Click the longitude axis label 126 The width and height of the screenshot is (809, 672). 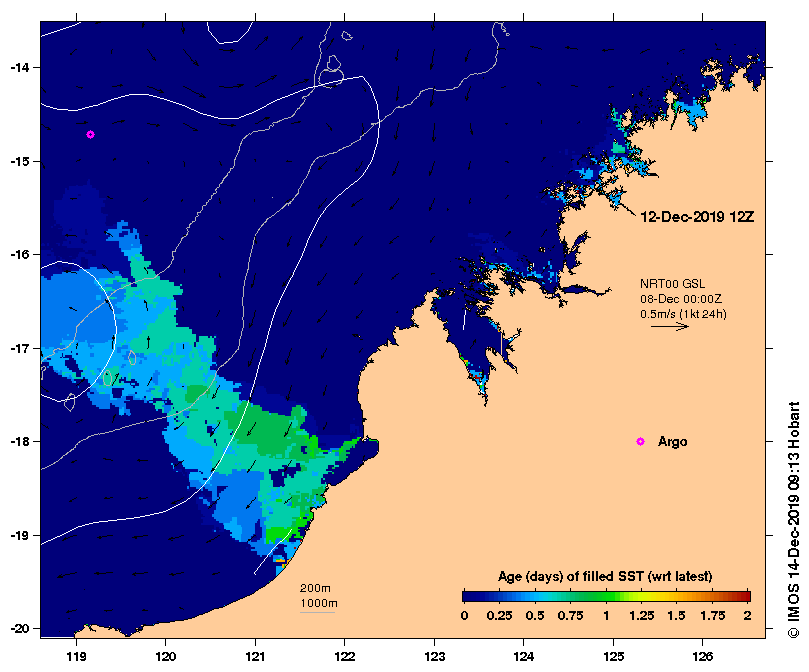pos(703,657)
